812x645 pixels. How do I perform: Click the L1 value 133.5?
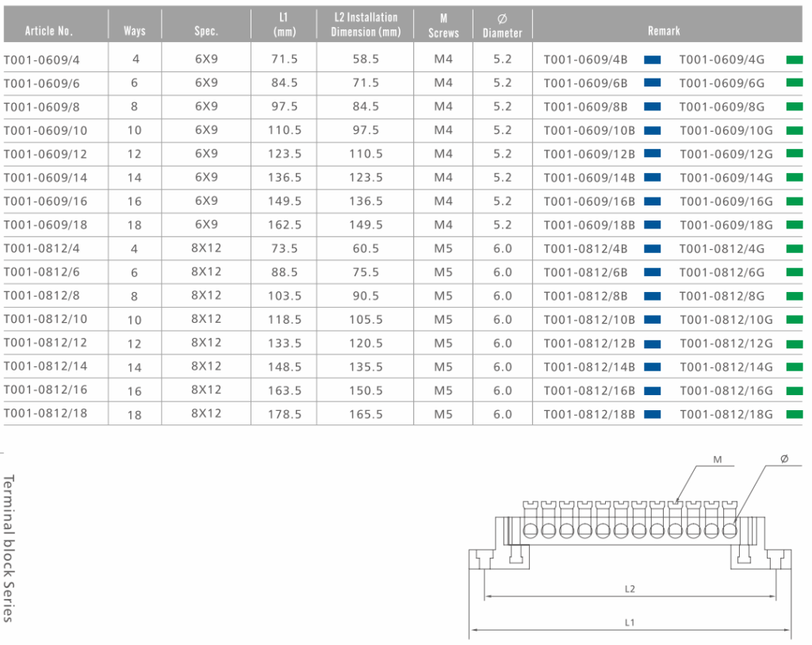(x=285, y=343)
